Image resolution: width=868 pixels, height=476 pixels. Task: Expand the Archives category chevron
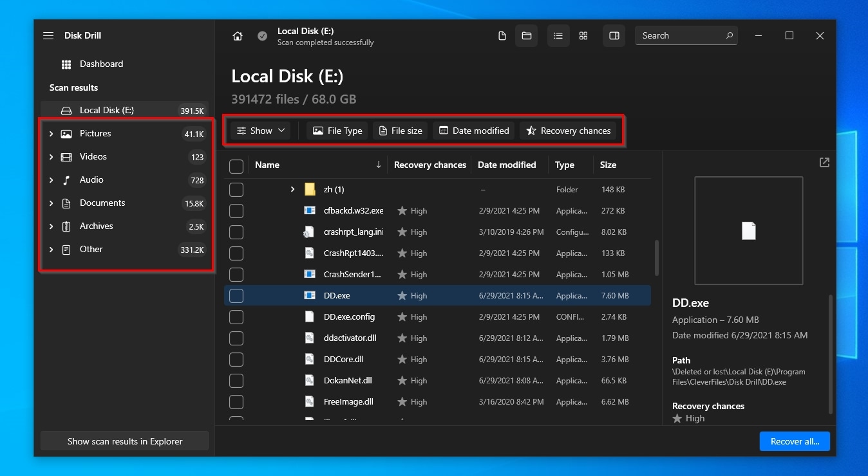pyautogui.click(x=51, y=226)
